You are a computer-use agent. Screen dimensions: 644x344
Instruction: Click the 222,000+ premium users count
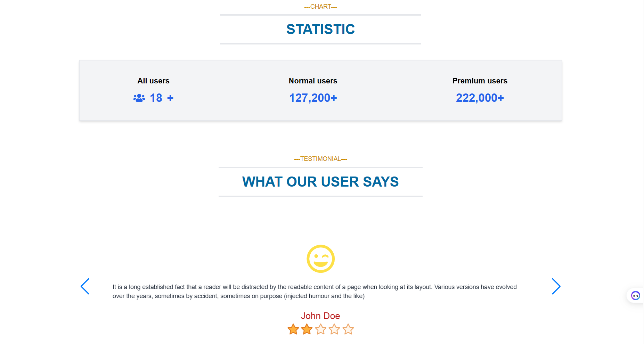[480, 98]
